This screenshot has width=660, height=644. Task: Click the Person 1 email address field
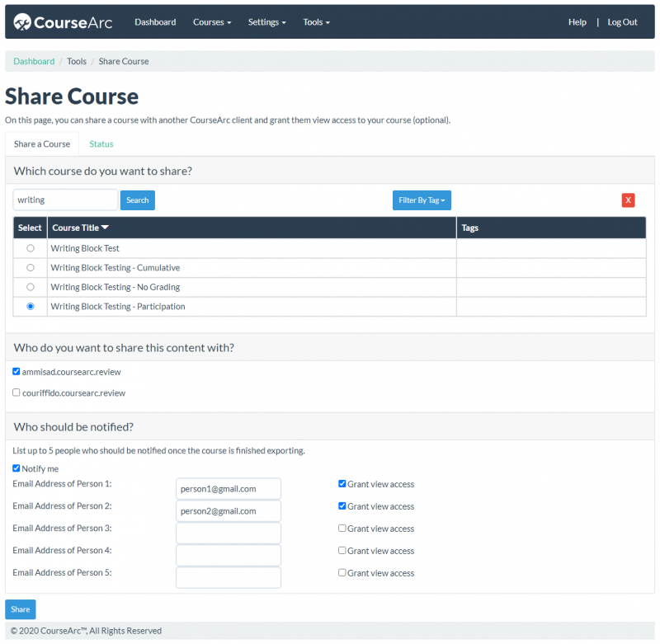[x=229, y=489]
